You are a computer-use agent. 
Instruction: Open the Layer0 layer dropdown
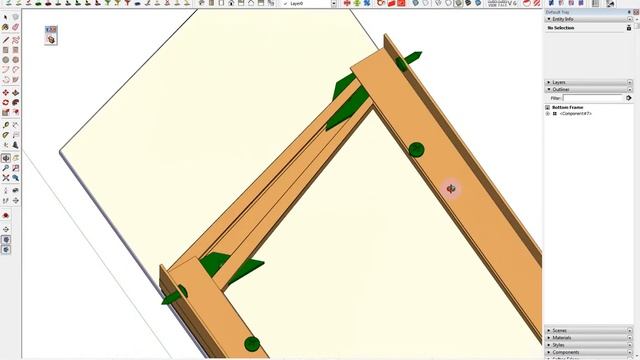tap(333, 3)
